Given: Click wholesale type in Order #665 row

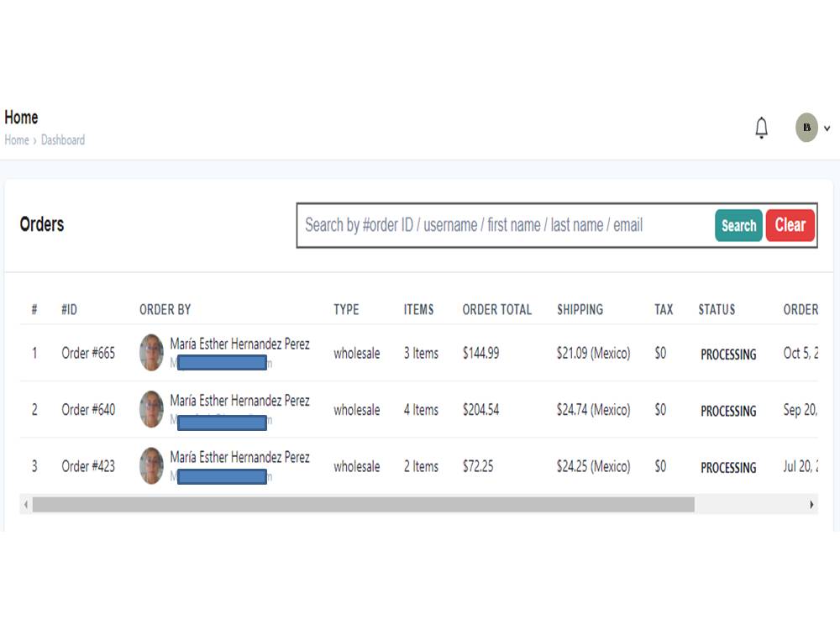Looking at the screenshot, I should (x=357, y=354).
